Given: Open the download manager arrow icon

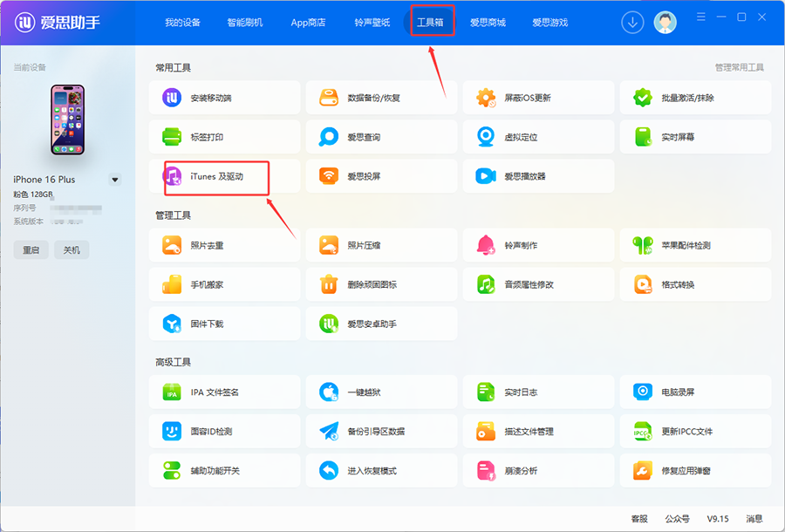Looking at the screenshot, I should 632,23.
